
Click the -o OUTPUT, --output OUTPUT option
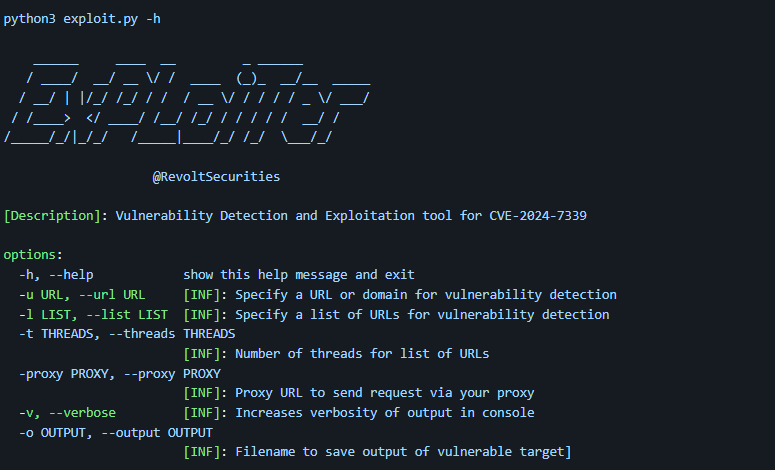(116, 432)
